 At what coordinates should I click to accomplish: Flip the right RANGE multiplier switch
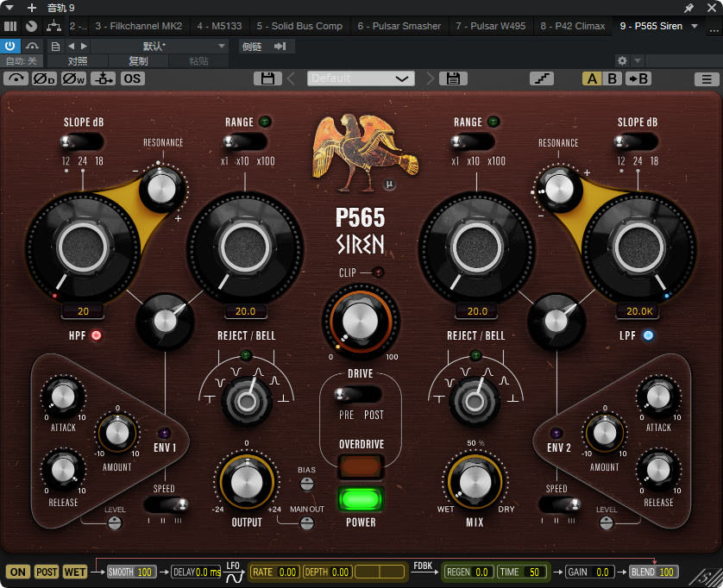tap(473, 141)
